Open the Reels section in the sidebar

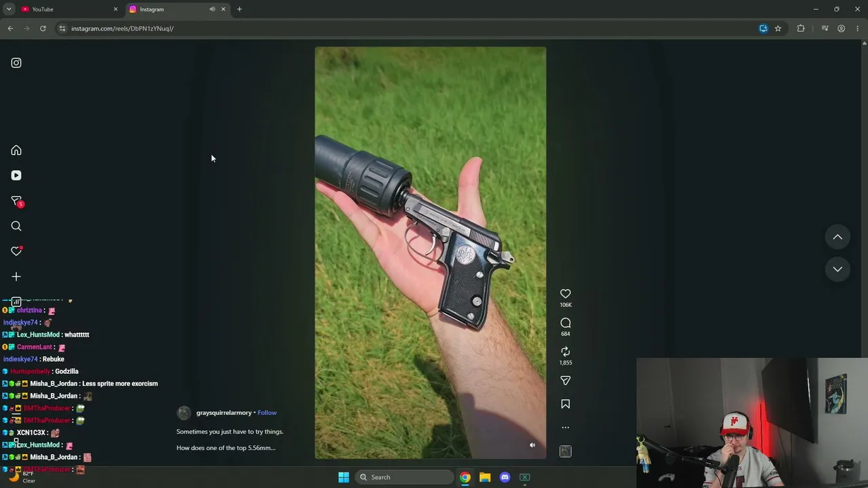point(16,176)
